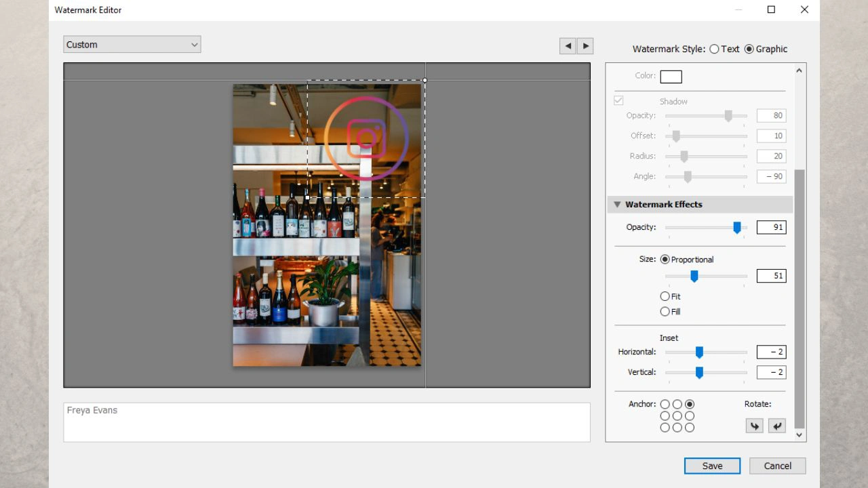Toggle the Shadow checkbox

pos(618,100)
